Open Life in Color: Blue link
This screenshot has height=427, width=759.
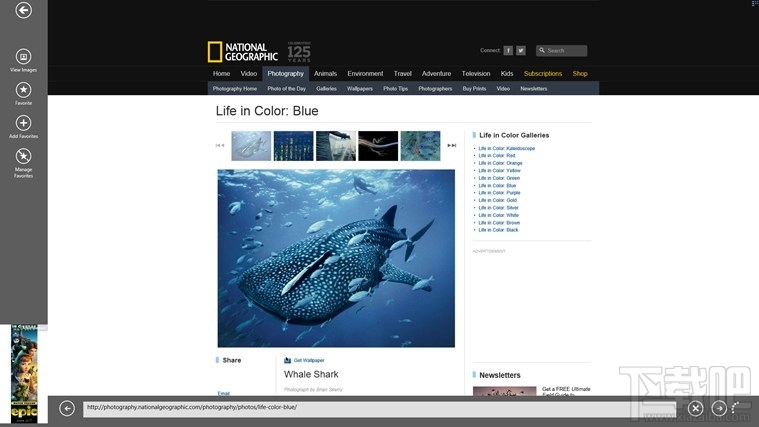497,185
